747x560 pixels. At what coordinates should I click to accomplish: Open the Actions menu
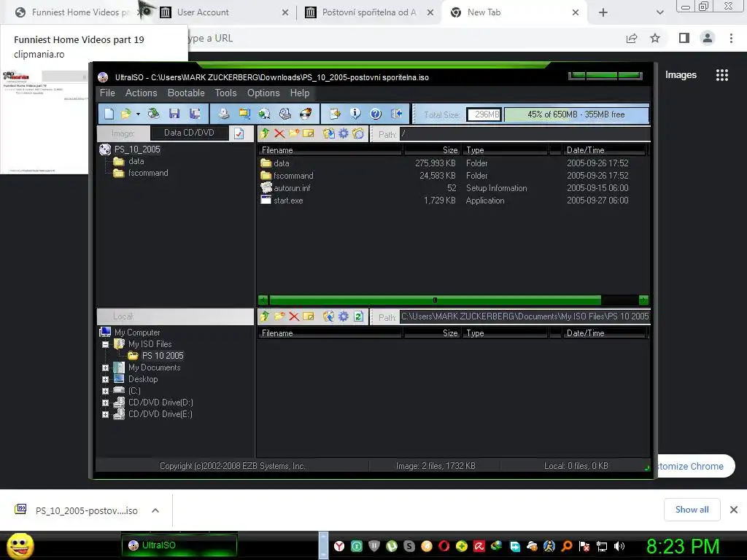point(141,93)
